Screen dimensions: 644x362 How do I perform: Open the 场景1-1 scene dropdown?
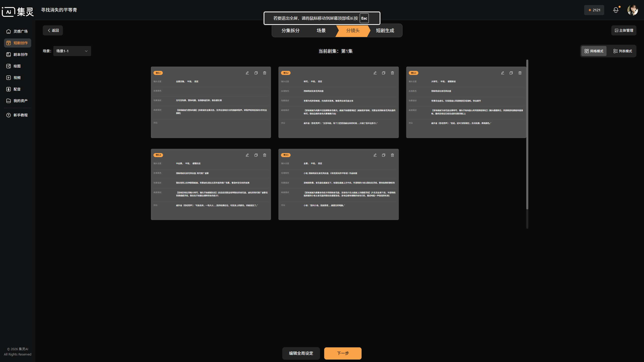tap(72, 51)
